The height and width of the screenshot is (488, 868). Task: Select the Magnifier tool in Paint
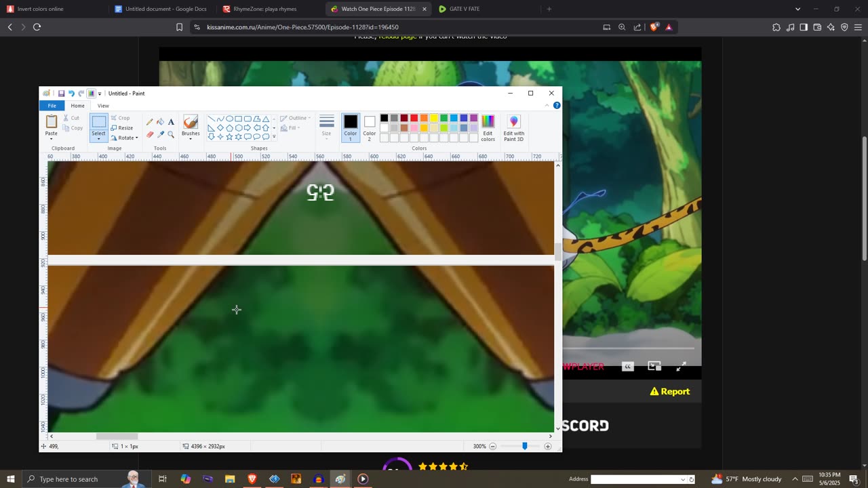(171, 134)
